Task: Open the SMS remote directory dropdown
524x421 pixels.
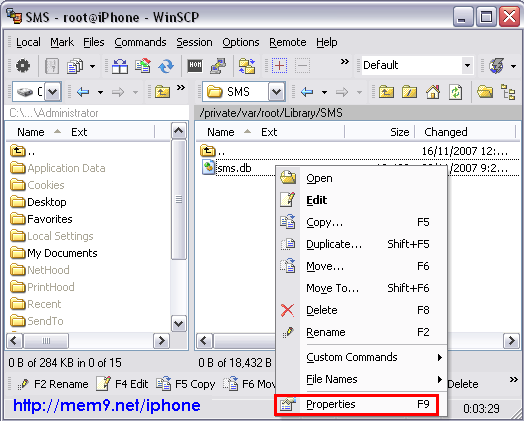Action: [x=277, y=92]
